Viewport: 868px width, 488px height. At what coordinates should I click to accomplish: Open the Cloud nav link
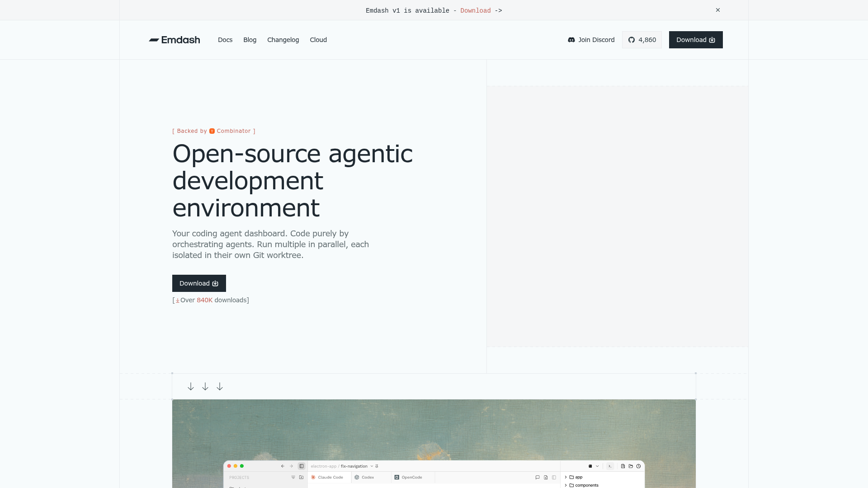click(318, 40)
